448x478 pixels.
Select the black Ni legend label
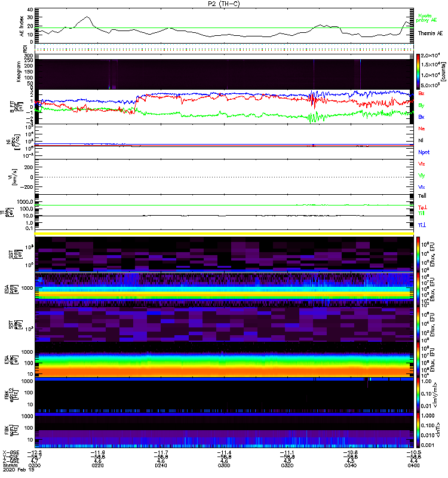pyautogui.click(x=421, y=140)
